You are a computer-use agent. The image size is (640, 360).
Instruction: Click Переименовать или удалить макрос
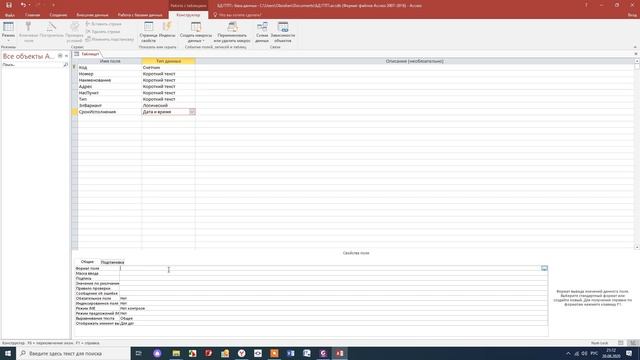coord(232,32)
